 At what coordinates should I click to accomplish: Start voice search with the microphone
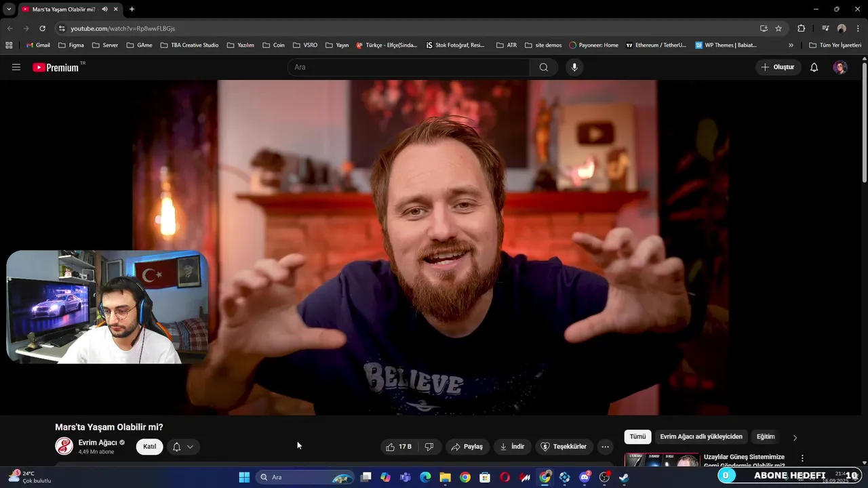click(574, 67)
